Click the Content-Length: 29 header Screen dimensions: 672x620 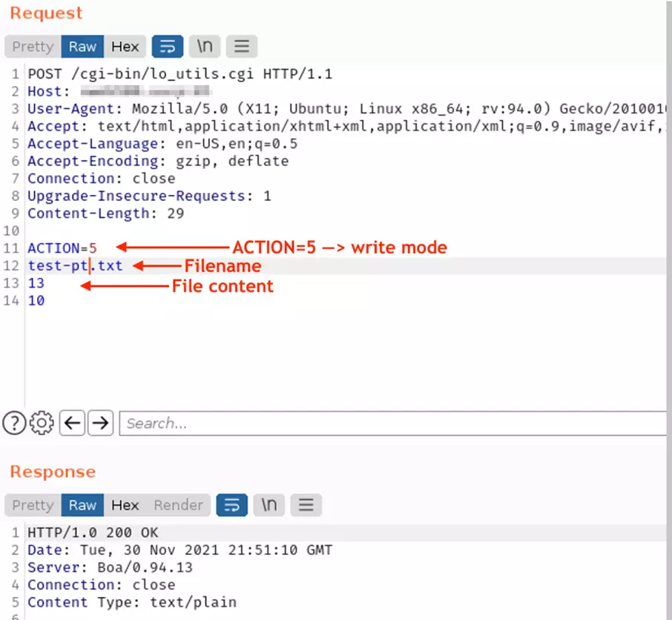click(106, 214)
